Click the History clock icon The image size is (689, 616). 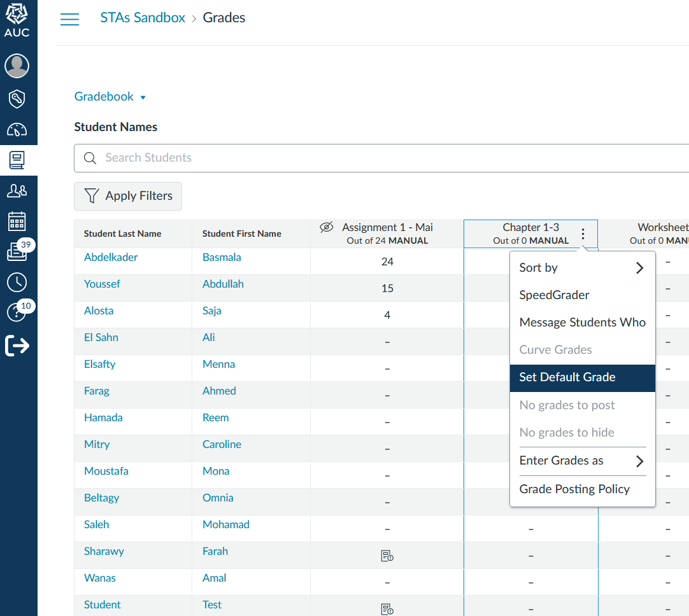[17, 282]
